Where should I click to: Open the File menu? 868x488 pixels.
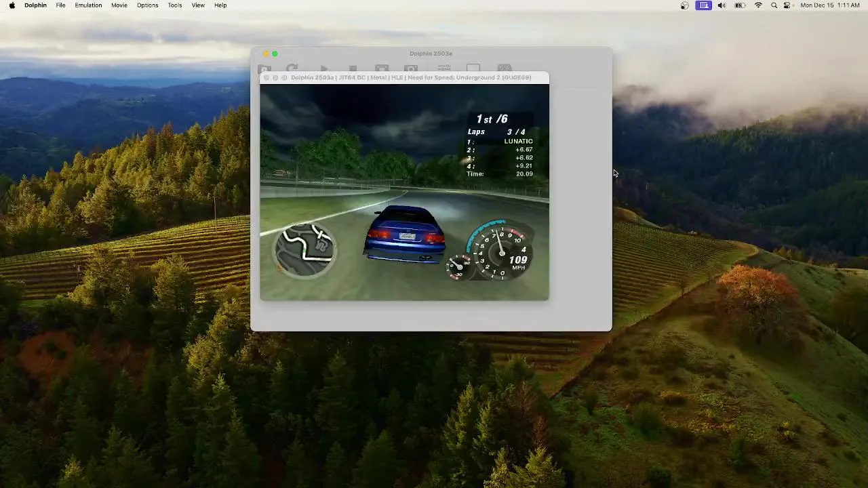tap(60, 5)
